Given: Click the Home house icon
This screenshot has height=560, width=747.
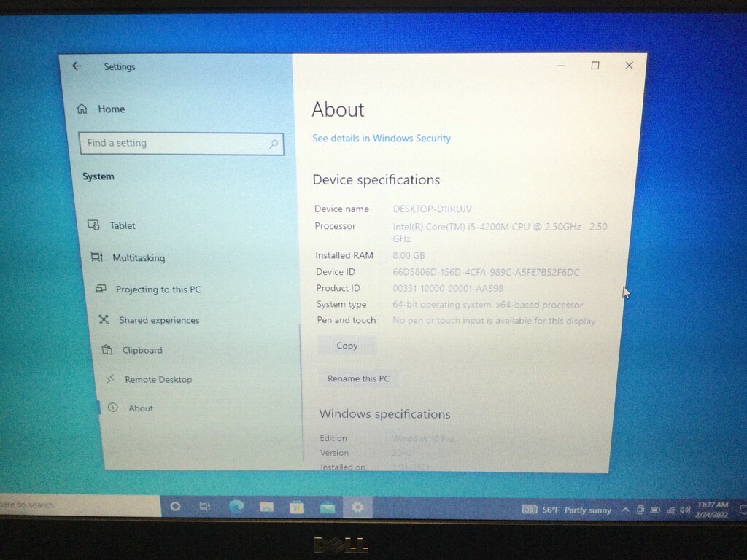Looking at the screenshot, I should coord(82,109).
